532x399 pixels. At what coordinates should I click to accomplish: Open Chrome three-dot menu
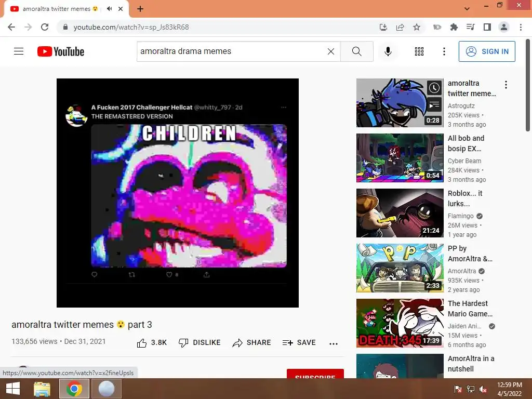click(x=521, y=27)
